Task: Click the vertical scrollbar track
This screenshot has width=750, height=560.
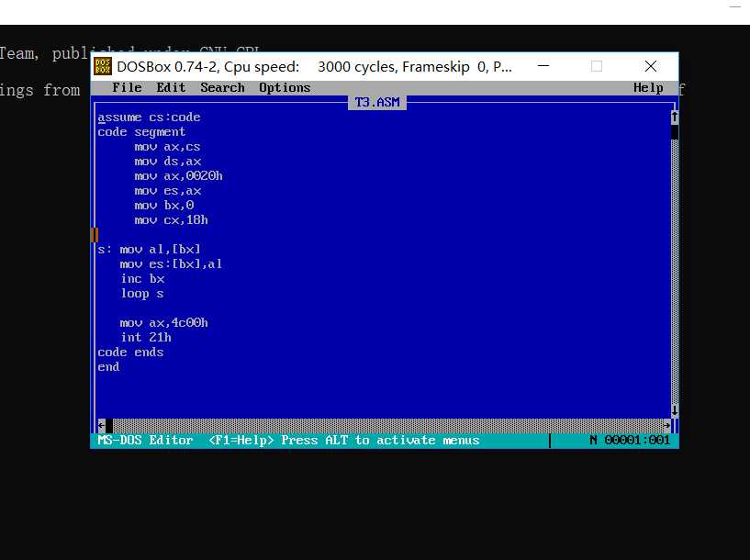Action: coord(675,272)
